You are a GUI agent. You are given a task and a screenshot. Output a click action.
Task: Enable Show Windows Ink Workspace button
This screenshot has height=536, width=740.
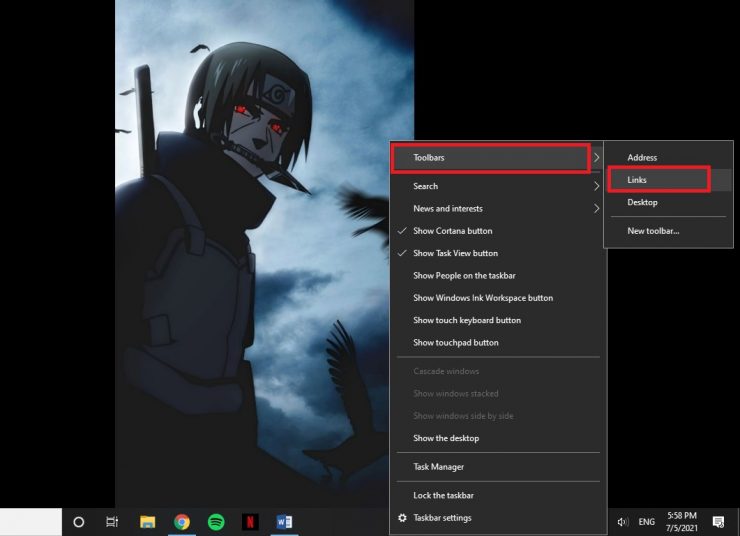(498, 298)
